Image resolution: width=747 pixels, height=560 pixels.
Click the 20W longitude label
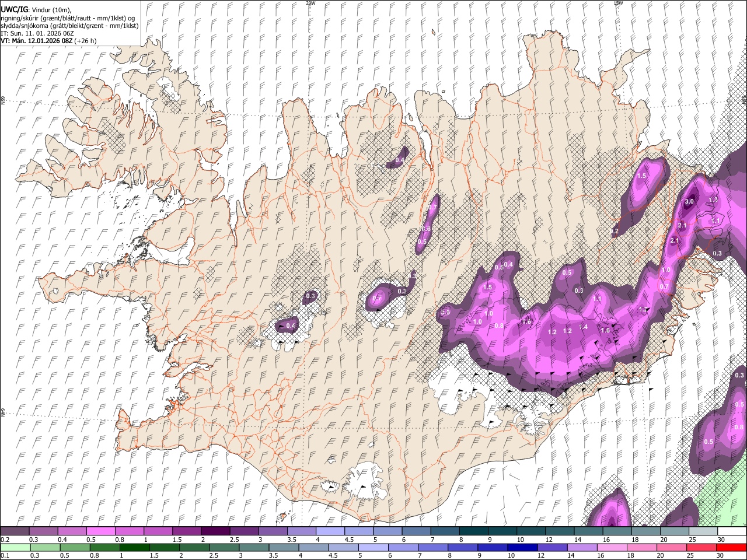[310, 3]
